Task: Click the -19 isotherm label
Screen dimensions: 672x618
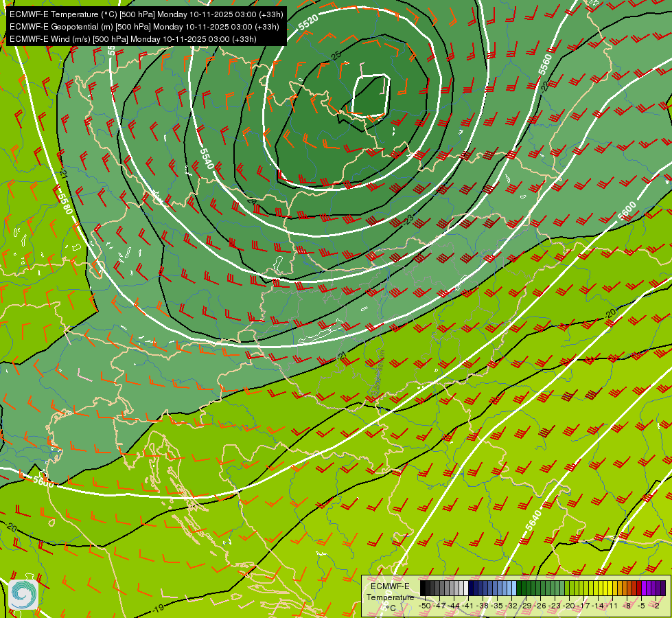Action: point(158,608)
